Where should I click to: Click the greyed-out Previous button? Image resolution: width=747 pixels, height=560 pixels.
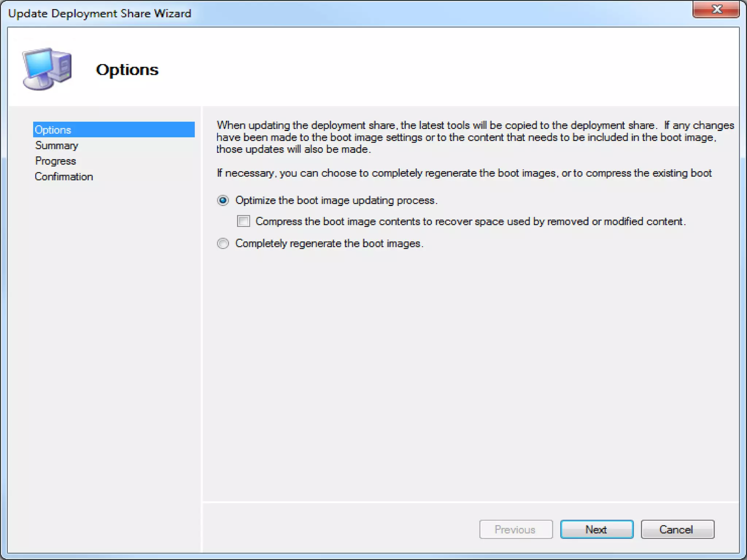(516, 529)
